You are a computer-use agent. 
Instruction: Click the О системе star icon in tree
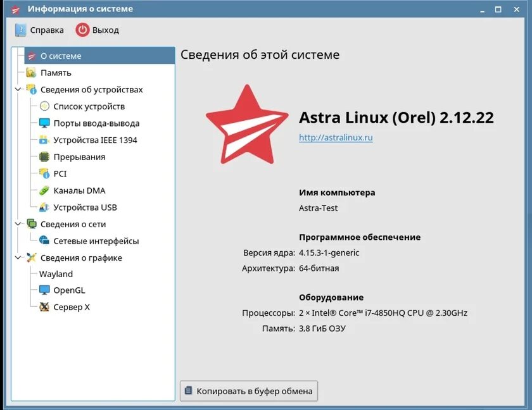coord(32,56)
